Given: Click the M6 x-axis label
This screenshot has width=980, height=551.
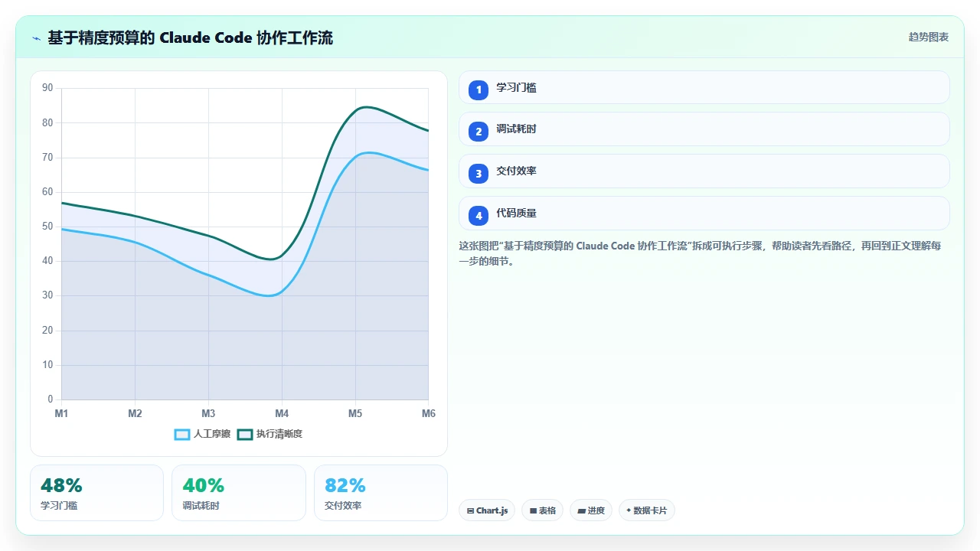Looking at the screenshot, I should click(429, 414).
